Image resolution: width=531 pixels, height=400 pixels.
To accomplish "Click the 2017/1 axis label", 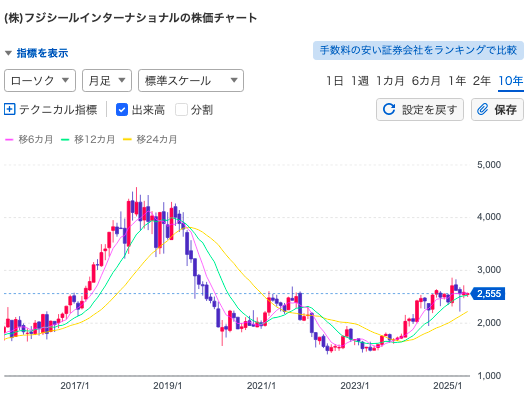I will [75, 386].
